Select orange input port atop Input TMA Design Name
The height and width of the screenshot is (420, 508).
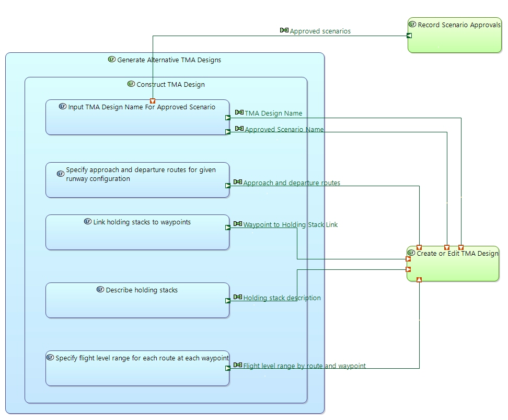click(153, 101)
